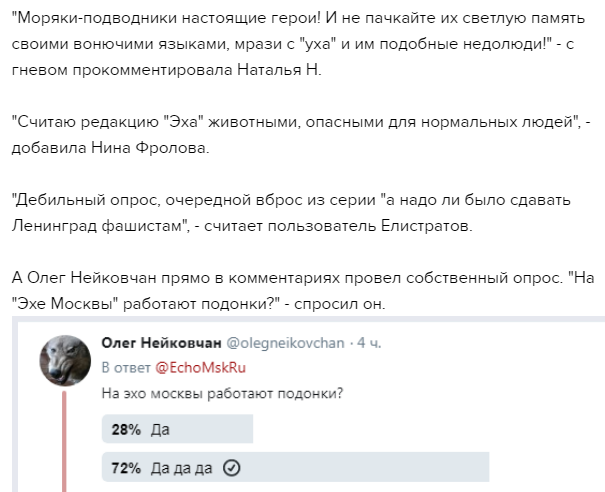
Task: Click the paragraph mentioning пользователь Елистратов
Action: tap(291, 213)
